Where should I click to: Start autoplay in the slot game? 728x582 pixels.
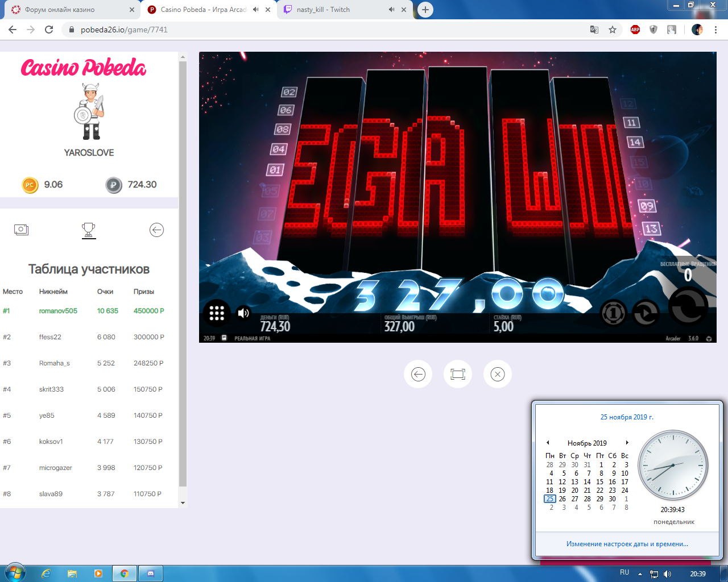click(x=646, y=313)
